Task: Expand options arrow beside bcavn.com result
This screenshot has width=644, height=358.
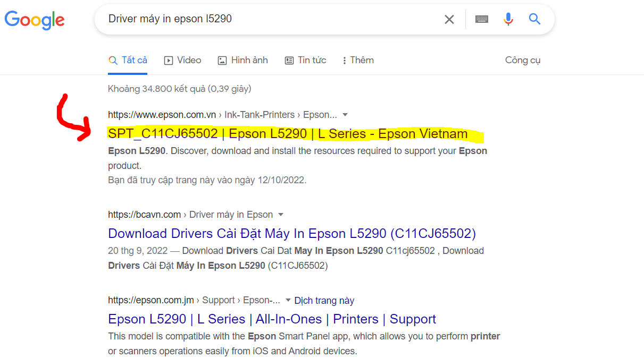Action: [281, 215]
